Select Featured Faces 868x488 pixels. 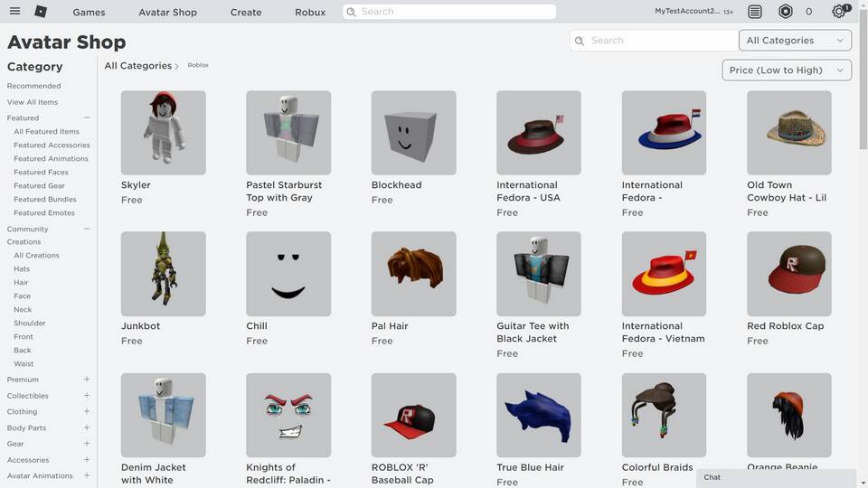click(41, 172)
